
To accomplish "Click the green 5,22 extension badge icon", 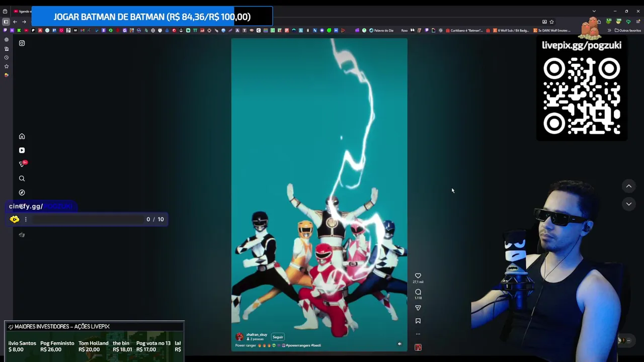I will pos(609,22).
